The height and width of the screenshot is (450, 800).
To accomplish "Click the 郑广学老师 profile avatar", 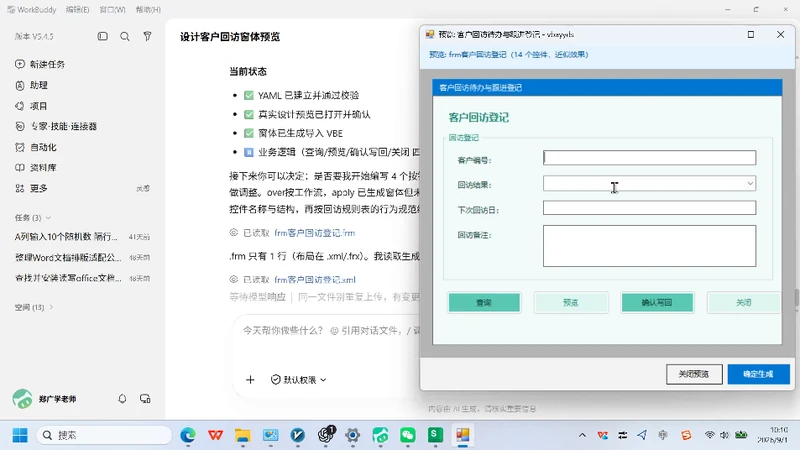I will (x=22, y=398).
